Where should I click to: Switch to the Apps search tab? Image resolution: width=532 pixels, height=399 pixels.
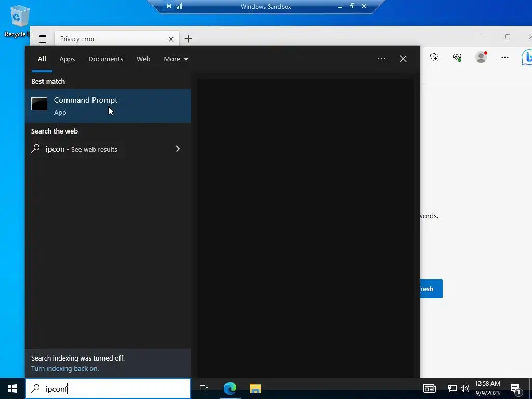tap(67, 59)
